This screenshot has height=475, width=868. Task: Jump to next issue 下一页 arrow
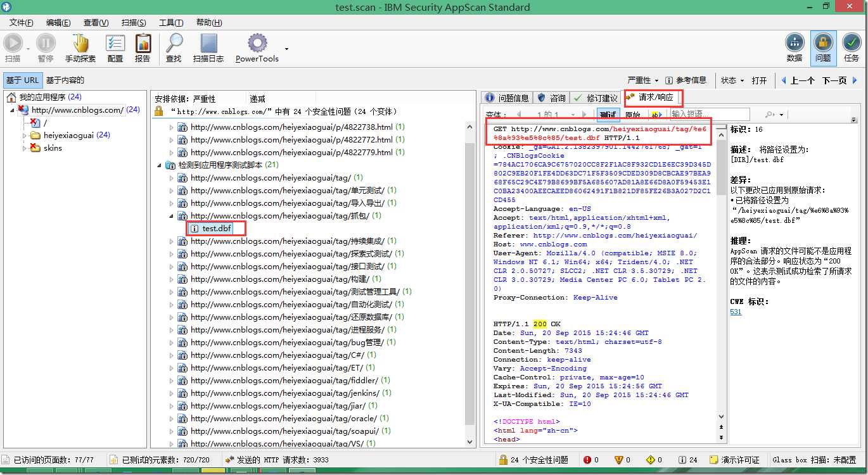[x=854, y=80]
